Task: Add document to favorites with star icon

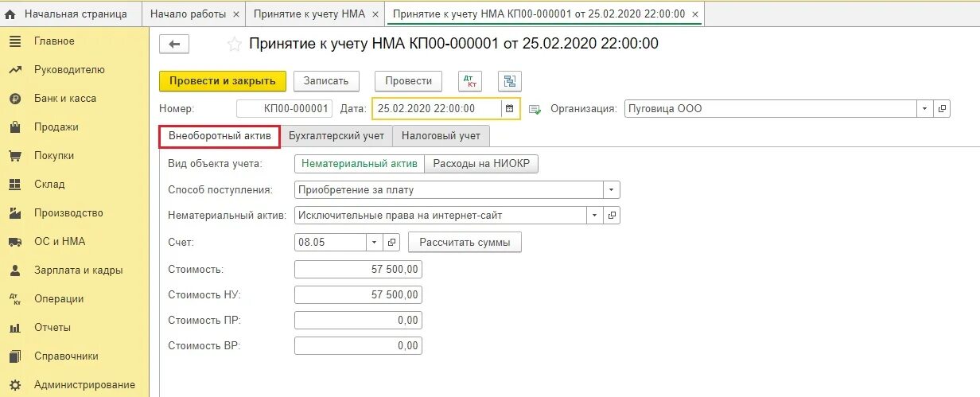Action: (x=234, y=45)
